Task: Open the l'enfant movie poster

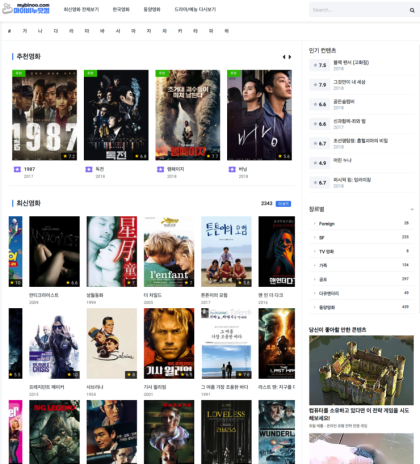Action: tap(169, 252)
